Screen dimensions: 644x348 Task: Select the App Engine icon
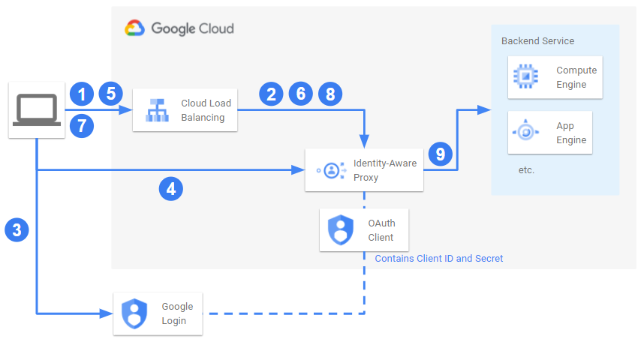[x=525, y=131]
